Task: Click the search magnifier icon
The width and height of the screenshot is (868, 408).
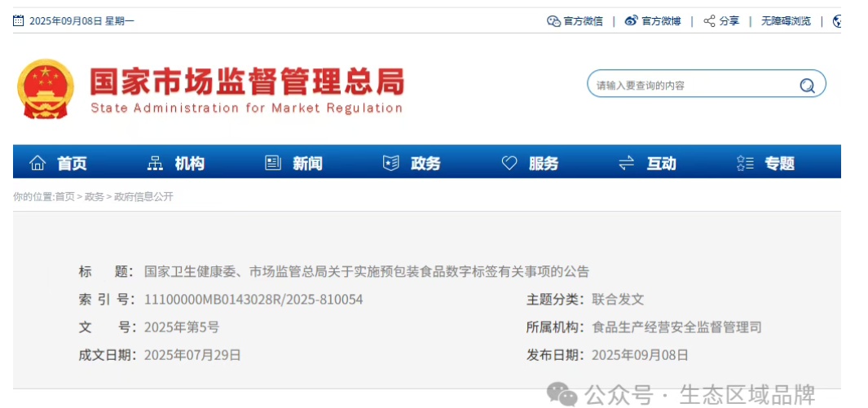Action: coord(807,86)
